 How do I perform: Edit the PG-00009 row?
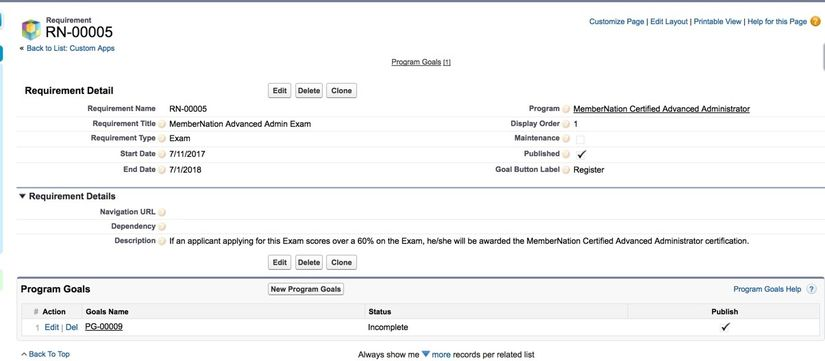pyautogui.click(x=52, y=327)
